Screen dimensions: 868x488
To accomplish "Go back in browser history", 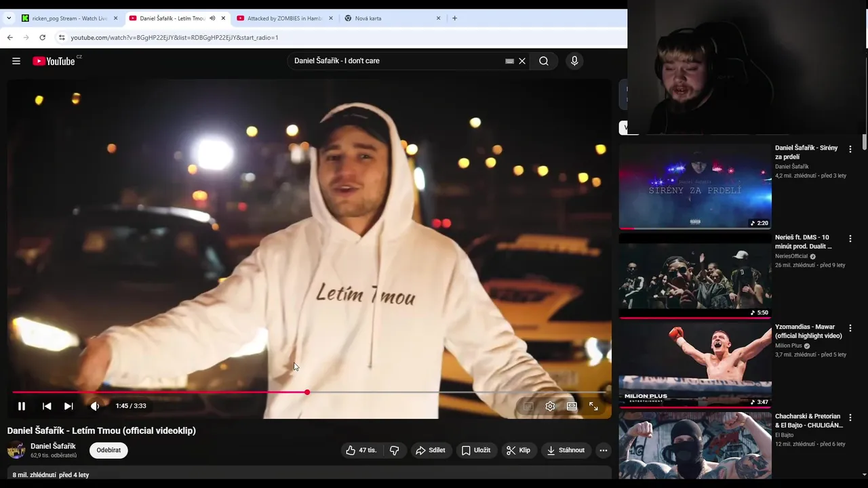I will click(x=9, y=37).
